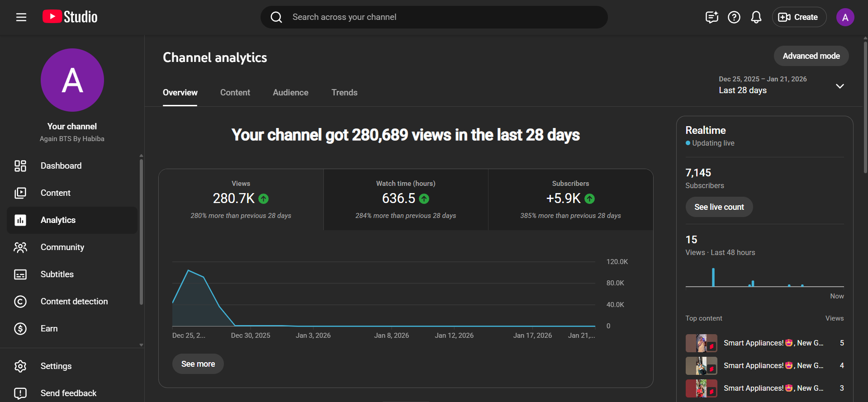
Task: Click in the Search across your channel field
Action: (x=434, y=17)
